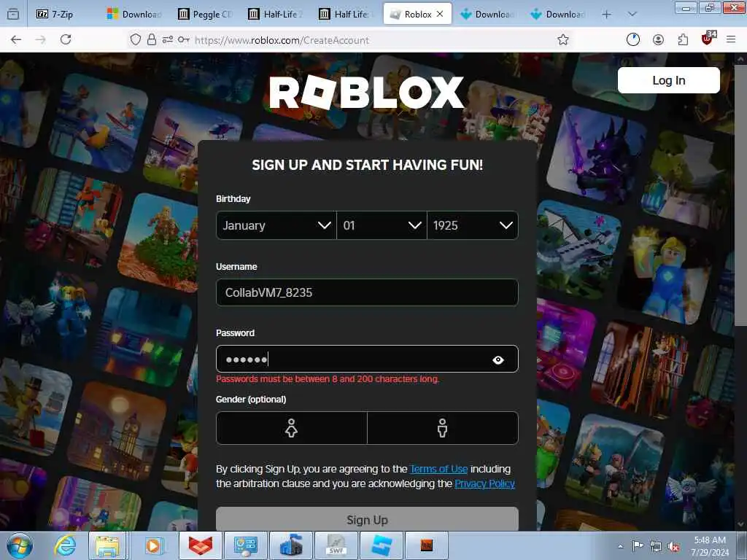The image size is (747, 560).
Task: Select the male gender icon
Action: (x=443, y=428)
